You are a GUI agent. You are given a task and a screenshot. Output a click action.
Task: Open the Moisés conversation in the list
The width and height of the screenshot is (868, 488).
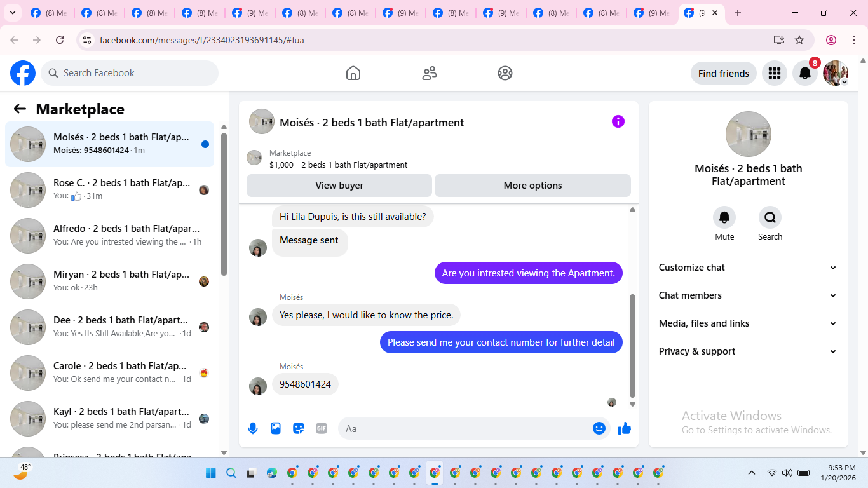[109, 144]
